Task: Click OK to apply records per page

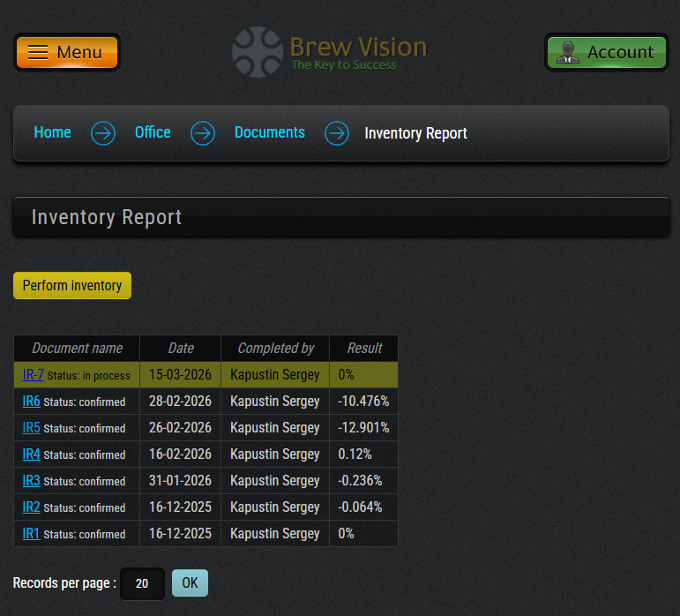Action: (190, 582)
